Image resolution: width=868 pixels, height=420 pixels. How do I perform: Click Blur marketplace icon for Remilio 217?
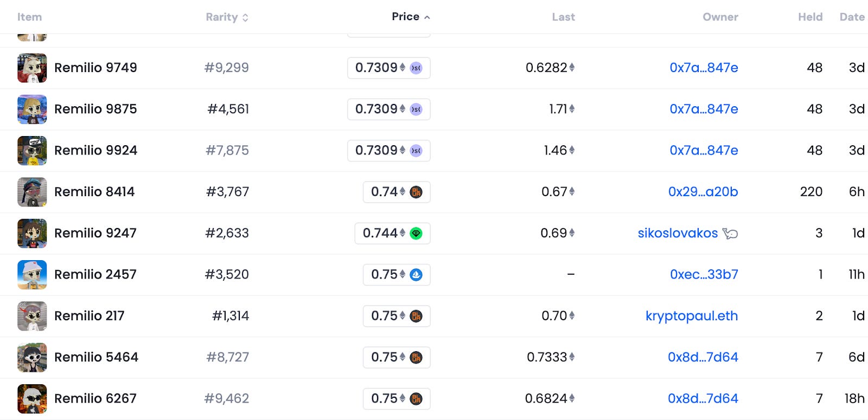(x=416, y=316)
